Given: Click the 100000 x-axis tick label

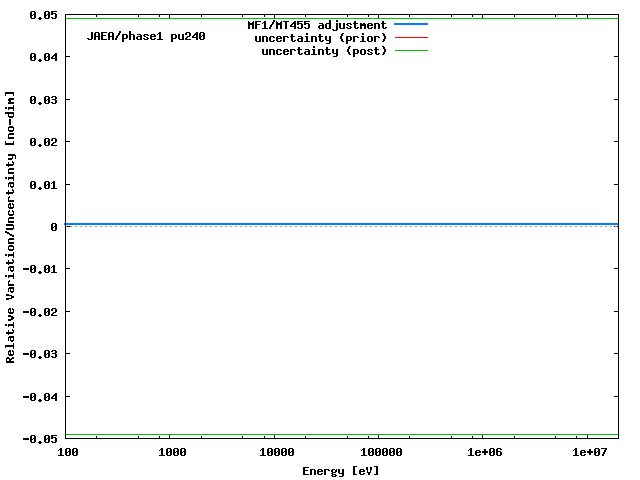Looking at the screenshot, I should [377, 453].
